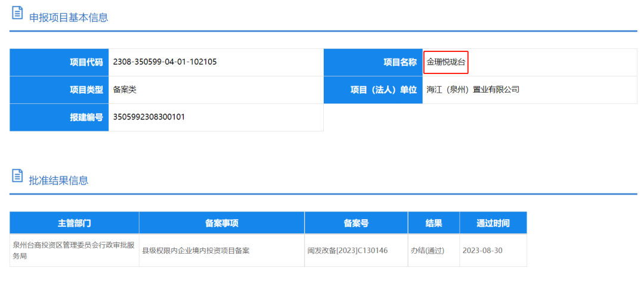644x283 pixels.
Task: Select the project name 金珊悦珑台
Action: tap(446, 62)
